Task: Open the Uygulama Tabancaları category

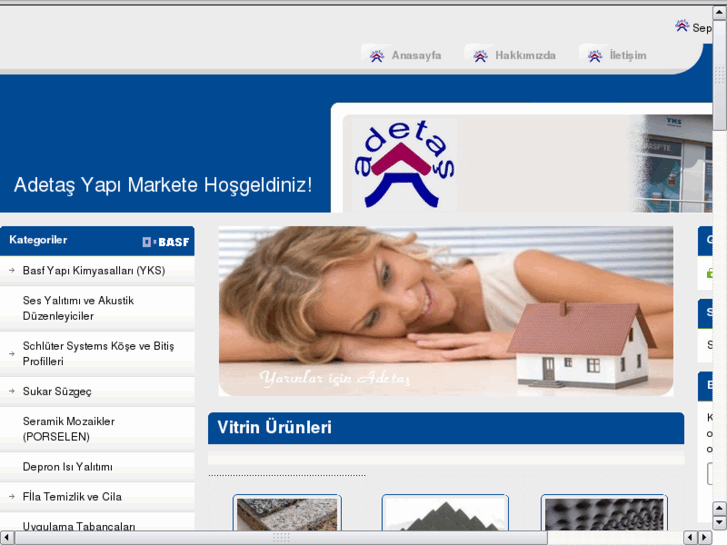Action: [79, 526]
